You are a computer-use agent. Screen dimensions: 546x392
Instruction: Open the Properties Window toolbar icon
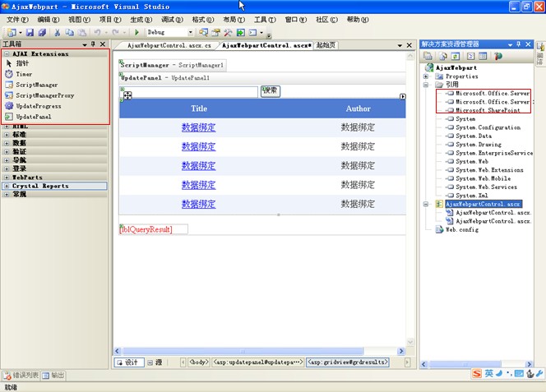tap(216, 32)
